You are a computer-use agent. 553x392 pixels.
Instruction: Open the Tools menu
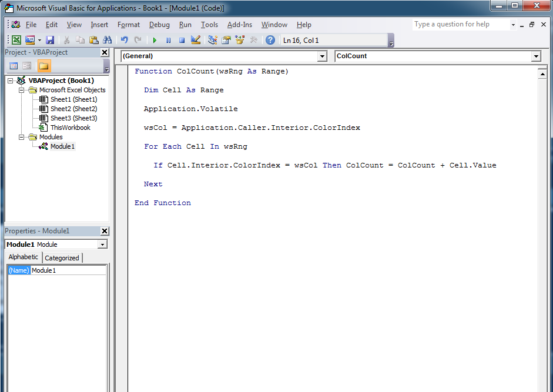click(209, 25)
